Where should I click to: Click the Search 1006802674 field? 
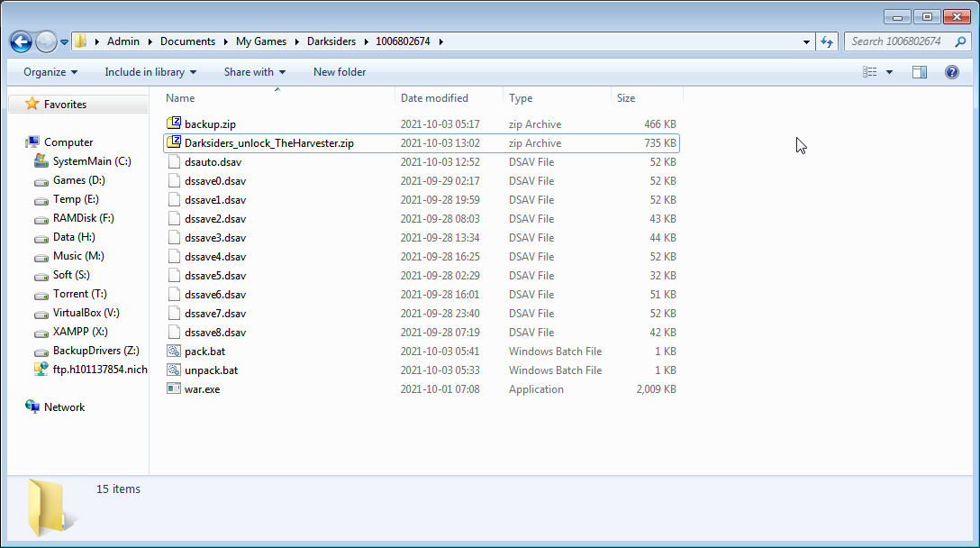click(897, 41)
